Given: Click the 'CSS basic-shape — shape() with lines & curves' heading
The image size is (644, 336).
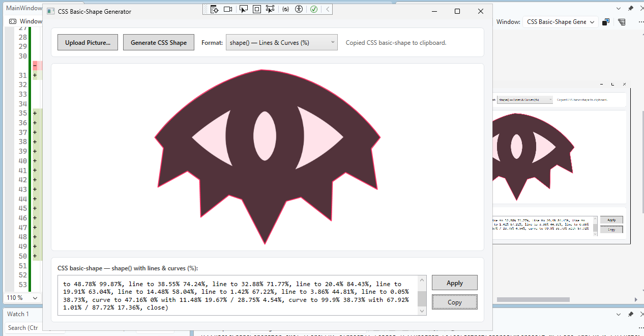Looking at the screenshot, I should pos(128,268).
